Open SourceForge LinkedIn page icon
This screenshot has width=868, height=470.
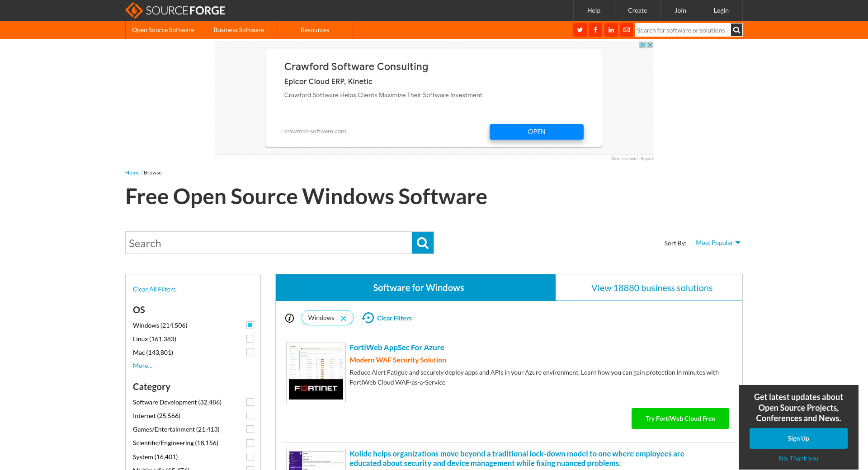(611, 30)
